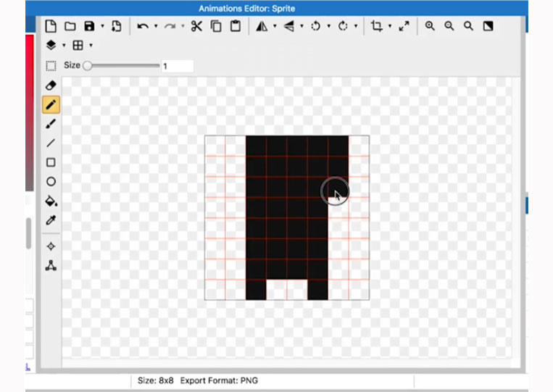This screenshot has width=553, height=392.
Task: Select the Eraser tool
Action: [x=51, y=86]
